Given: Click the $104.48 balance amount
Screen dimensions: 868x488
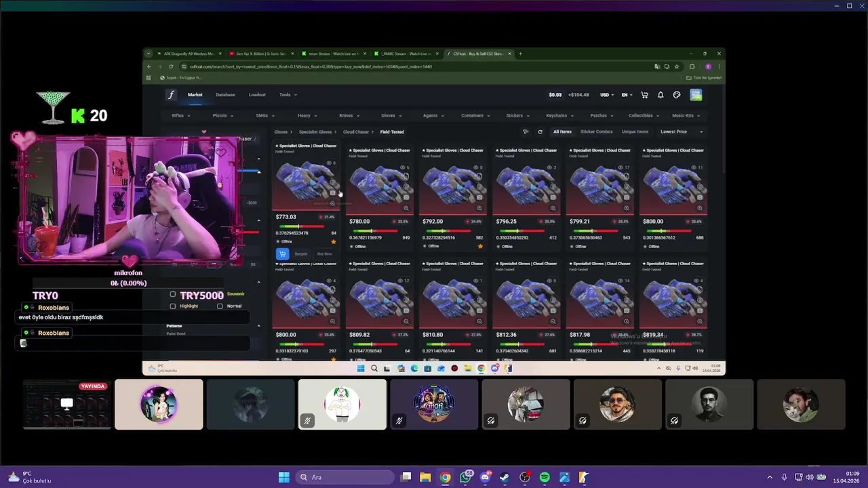Looking at the screenshot, I should coord(578,95).
